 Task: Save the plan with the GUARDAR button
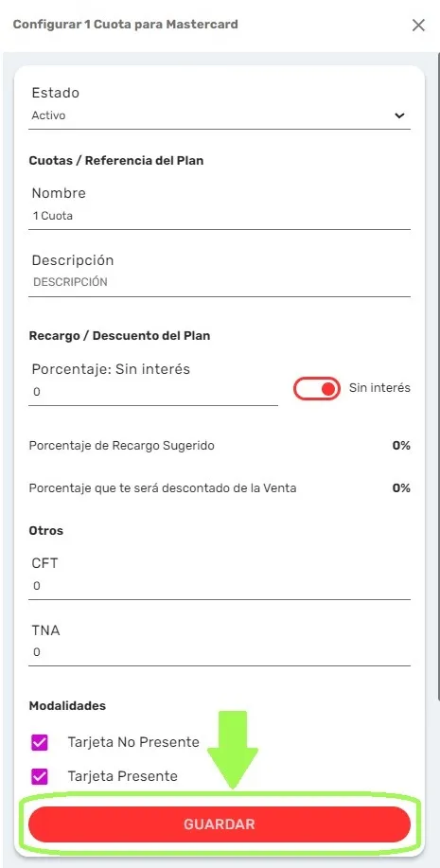tap(220, 824)
